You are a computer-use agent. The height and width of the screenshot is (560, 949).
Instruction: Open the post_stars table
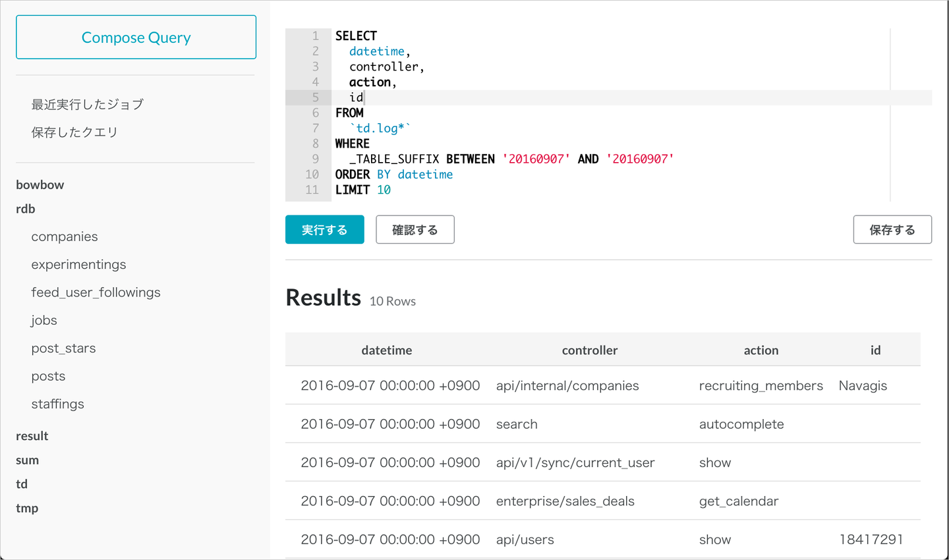click(63, 349)
